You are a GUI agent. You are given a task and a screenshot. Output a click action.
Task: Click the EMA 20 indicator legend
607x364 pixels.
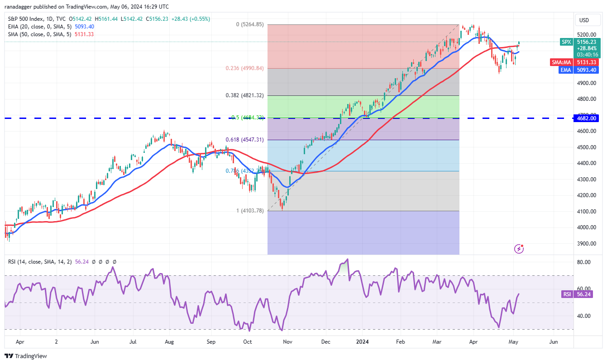coord(50,27)
